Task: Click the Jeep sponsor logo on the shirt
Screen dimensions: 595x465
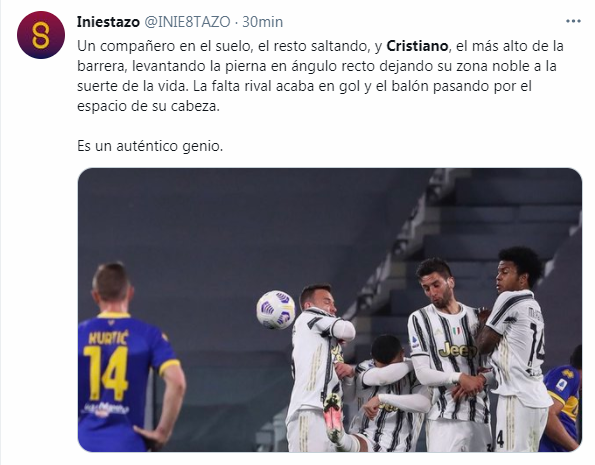Action: point(457,350)
